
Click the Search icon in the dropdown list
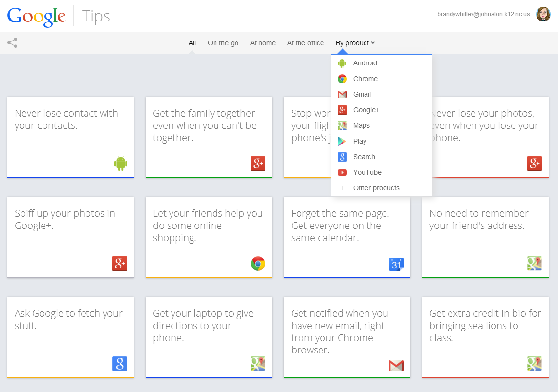coord(342,157)
